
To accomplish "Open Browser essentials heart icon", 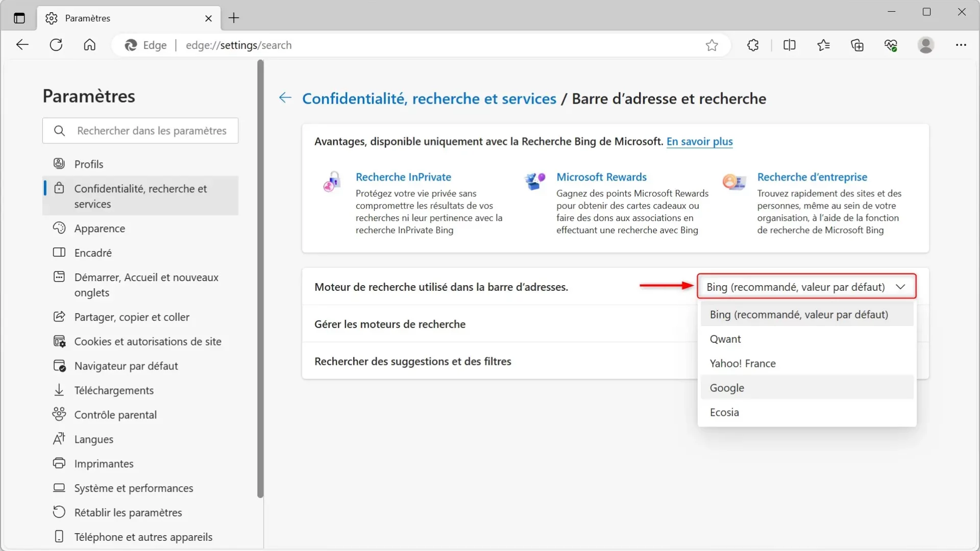I will 891,45.
